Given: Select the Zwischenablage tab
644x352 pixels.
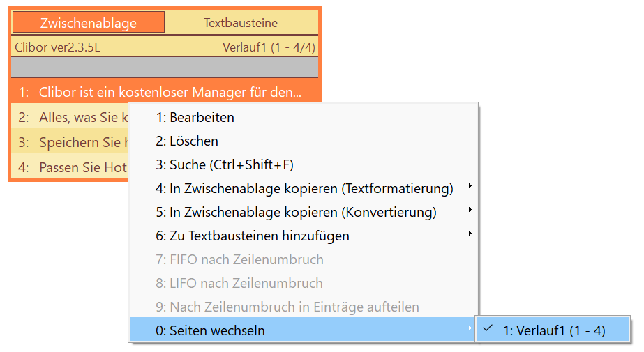Looking at the screenshot, I should click(x=89, y=22).
